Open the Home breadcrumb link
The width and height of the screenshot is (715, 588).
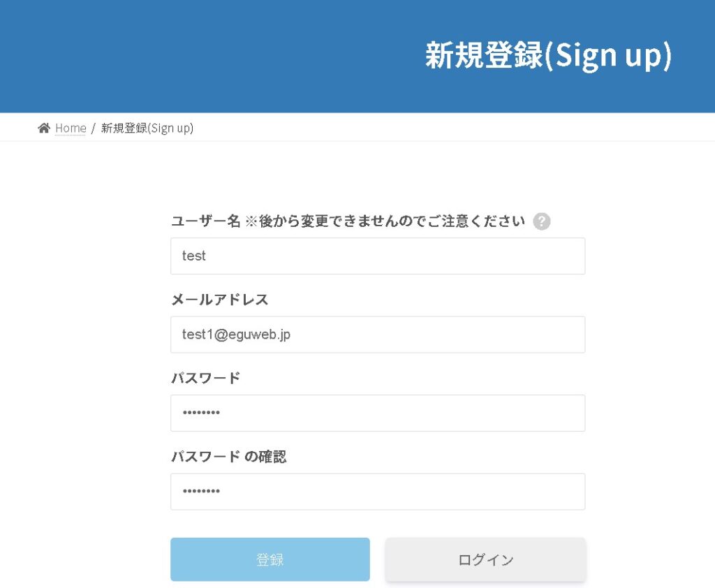(71, 128)
